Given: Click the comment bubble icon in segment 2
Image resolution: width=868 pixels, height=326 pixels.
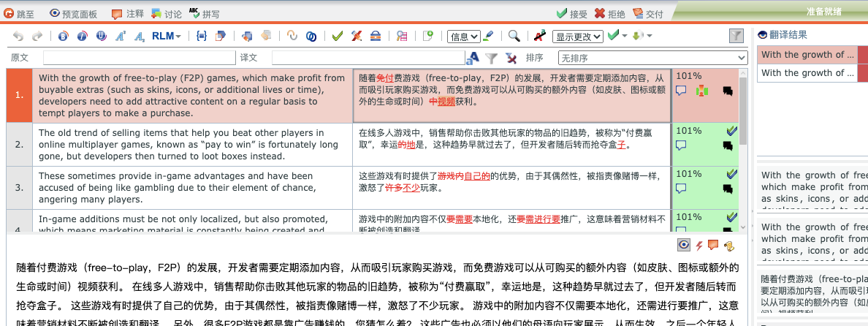Looking at the screenshot, I should (x=682, y=145).
